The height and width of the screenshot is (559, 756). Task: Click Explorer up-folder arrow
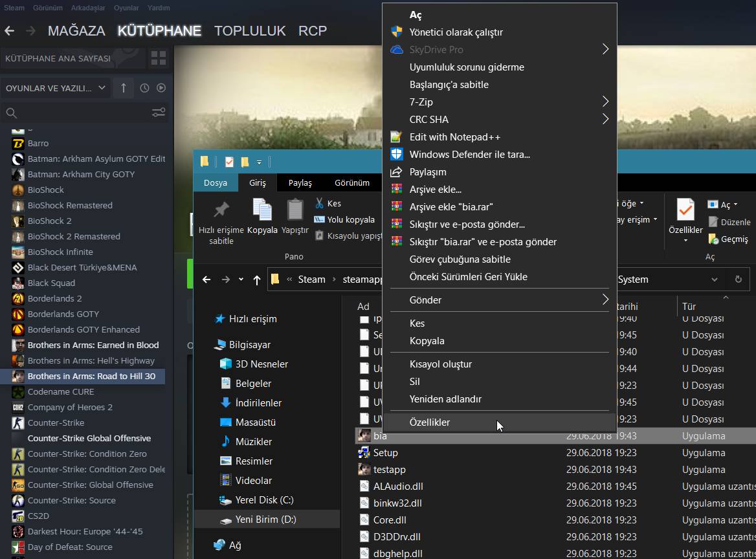point(257,280)
